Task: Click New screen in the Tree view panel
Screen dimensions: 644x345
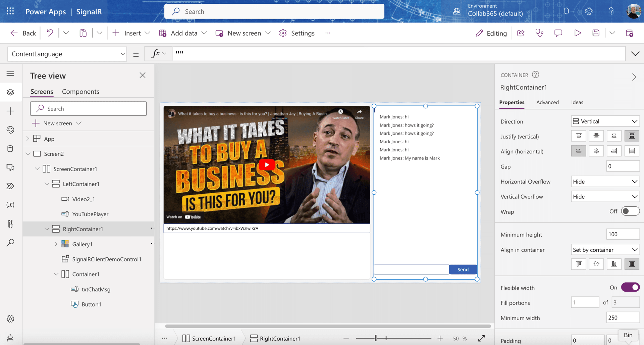Action: 56,123
